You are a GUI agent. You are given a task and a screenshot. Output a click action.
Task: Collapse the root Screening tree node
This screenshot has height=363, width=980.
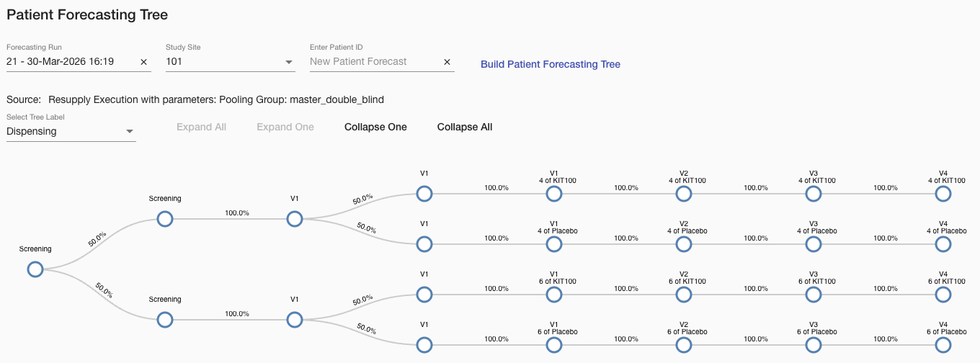(35, 269)
